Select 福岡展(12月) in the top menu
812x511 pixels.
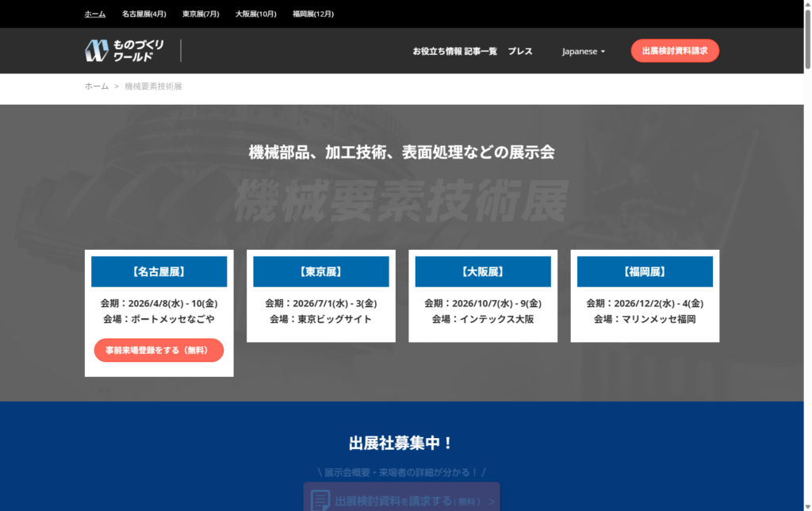(312, 13)
